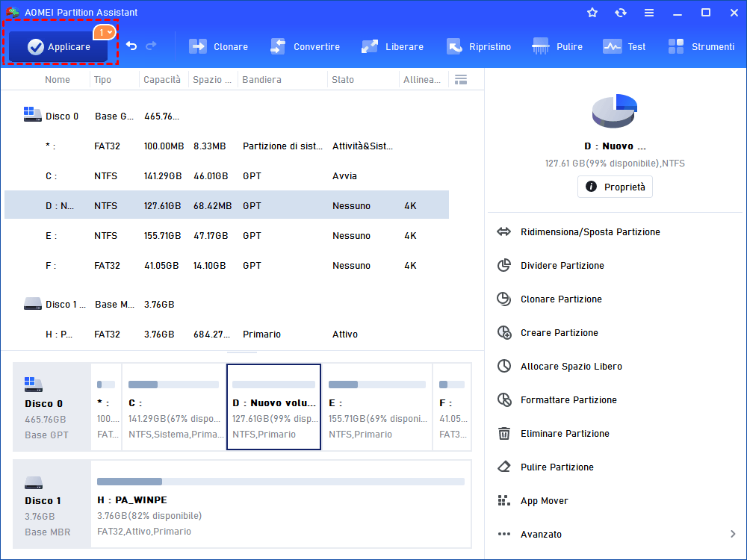Viewport: 747px width, 560px height.
Task: Select C: partition block in disk map
Action: tap(173, 407)
